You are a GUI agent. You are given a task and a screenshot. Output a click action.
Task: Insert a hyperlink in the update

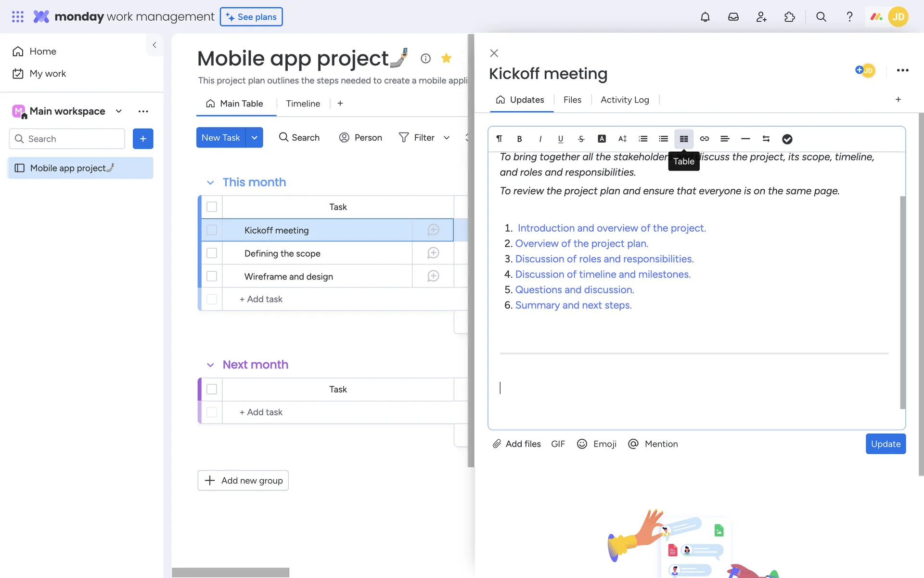tap(704, 139)
